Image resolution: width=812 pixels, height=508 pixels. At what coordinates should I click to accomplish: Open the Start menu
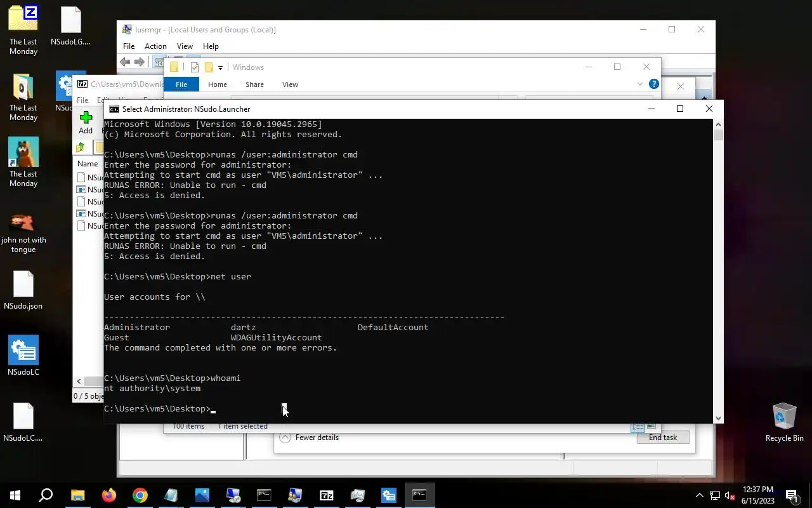pyautogui.click(x=15, y=495)
